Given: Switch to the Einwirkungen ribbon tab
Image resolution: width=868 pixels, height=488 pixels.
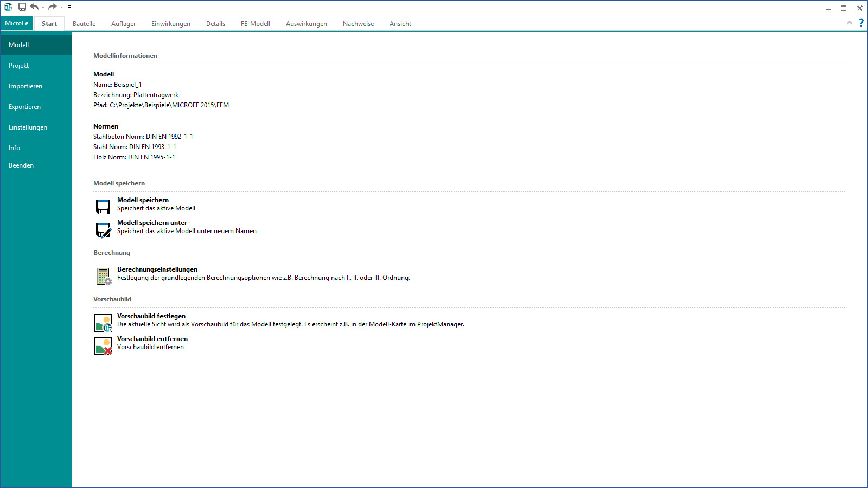Looking at the screenshot, I should (171, 24).
